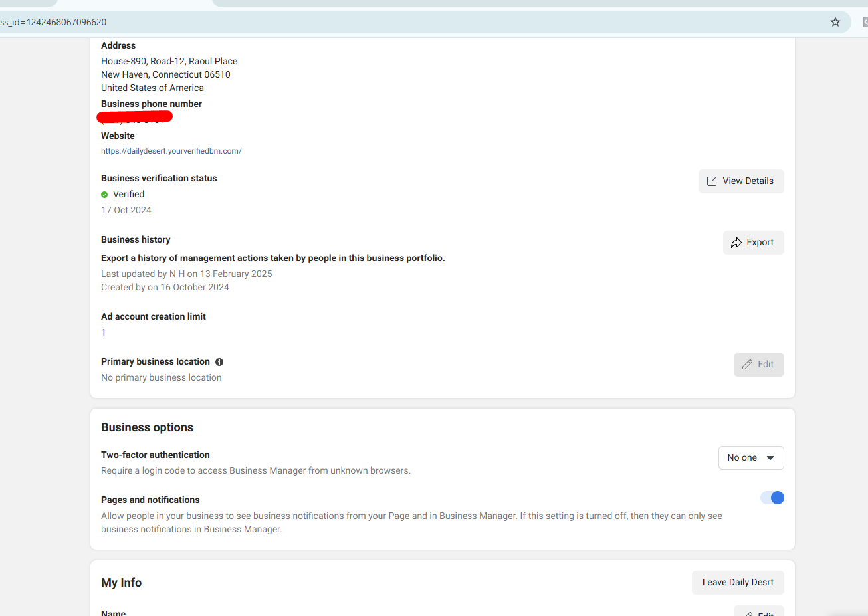The width and height of the screenshot is (868, 616).
Task: Click the external-link icon on View Details
Action: click(712, 181)
